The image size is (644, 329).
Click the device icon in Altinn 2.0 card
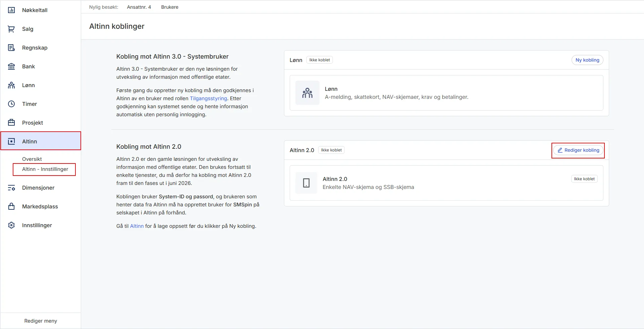(306, 183)
